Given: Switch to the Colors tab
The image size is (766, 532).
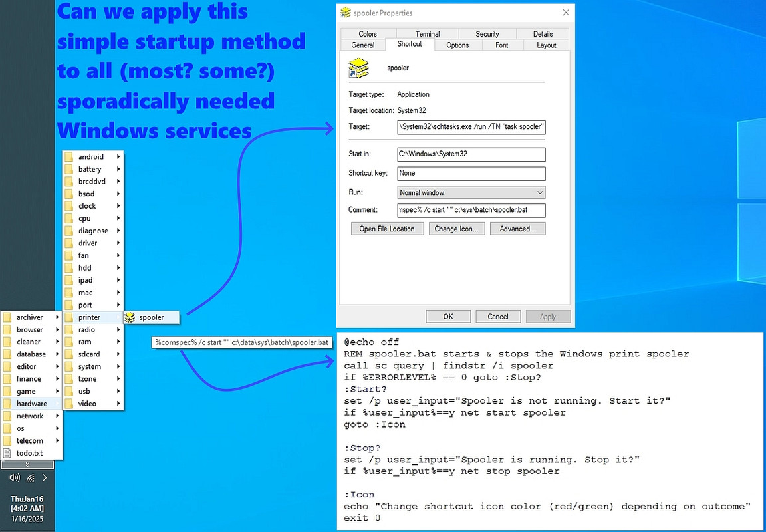Looking at the screenshot, I should [x=368, y=34].
